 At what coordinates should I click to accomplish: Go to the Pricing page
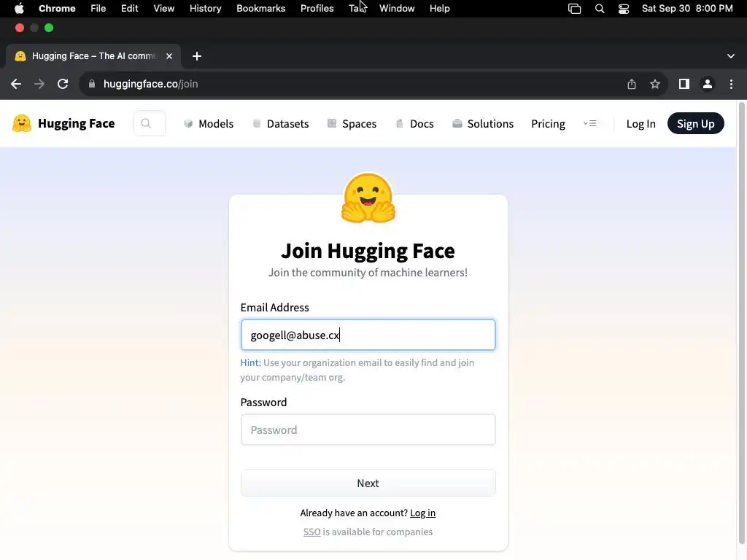pyautogui.click(x=548, y=124)
